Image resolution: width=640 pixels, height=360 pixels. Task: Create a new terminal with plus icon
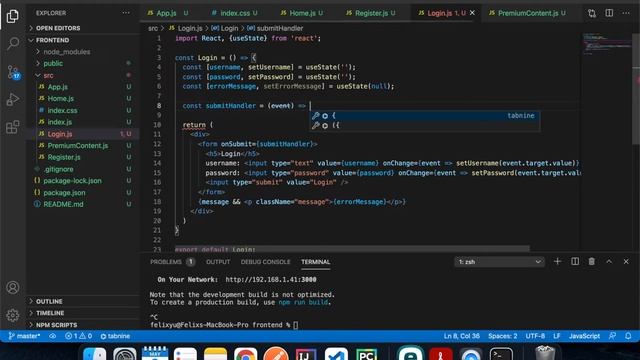[x=558, y=262]
